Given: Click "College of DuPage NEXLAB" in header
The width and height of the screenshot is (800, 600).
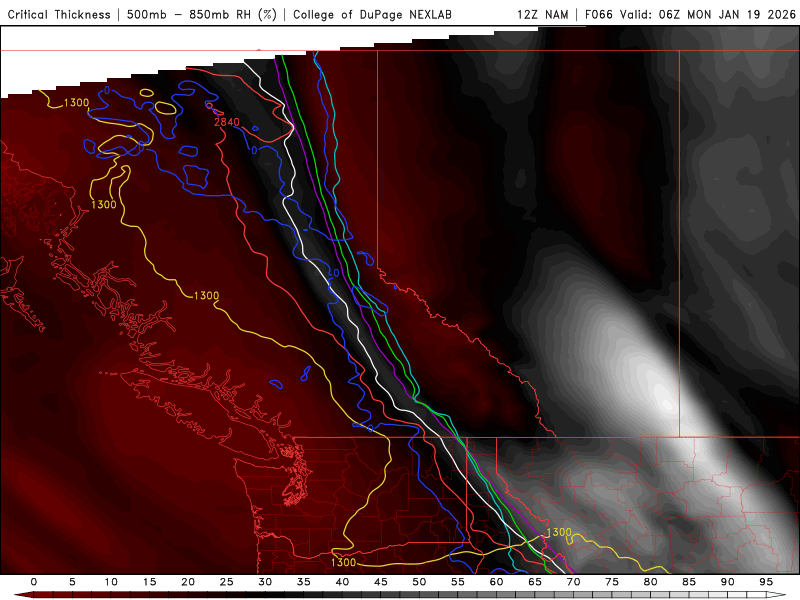Looking at the screenshot, I should pyautogui.click(x=372, y=15).
